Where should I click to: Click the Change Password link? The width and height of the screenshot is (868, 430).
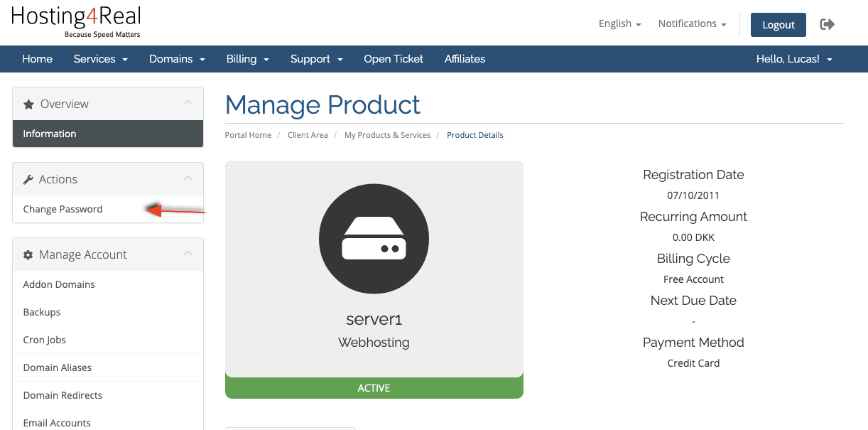click(x=63, y=209)
